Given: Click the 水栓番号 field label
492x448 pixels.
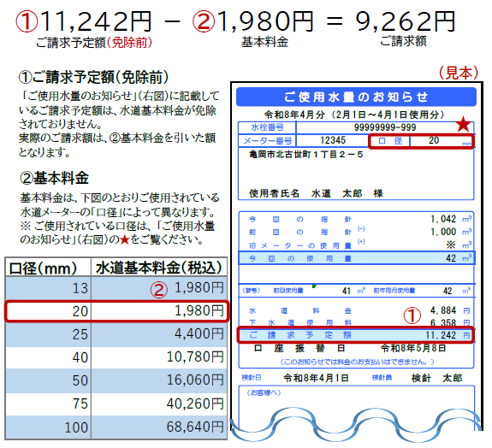Looking at the screenshot, I should 267,127.
